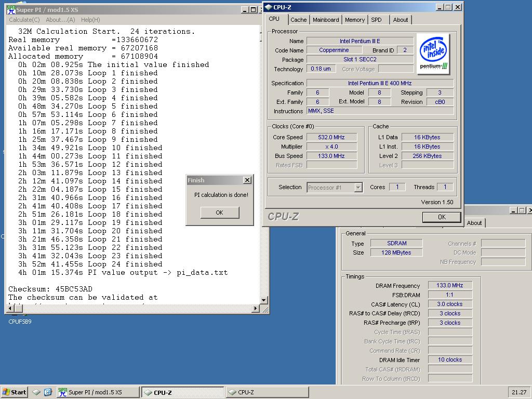Click the Version 1.50 label in CPU-Z
Screen dimensions: 532x399
click(437, 202)
